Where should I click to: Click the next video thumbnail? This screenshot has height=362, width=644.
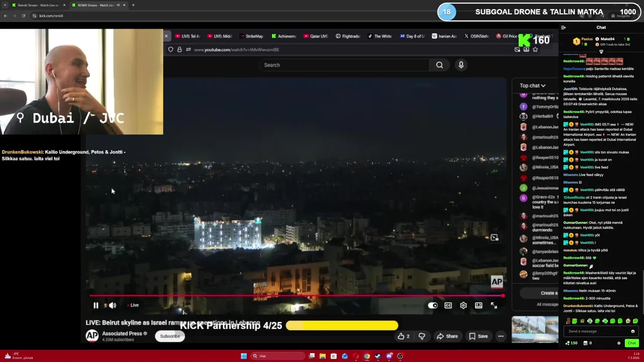pyautogui.click(x=535, y=329)
